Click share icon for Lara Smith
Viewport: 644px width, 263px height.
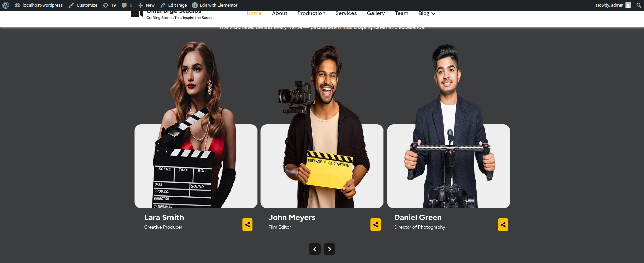[x=247, y=225]
